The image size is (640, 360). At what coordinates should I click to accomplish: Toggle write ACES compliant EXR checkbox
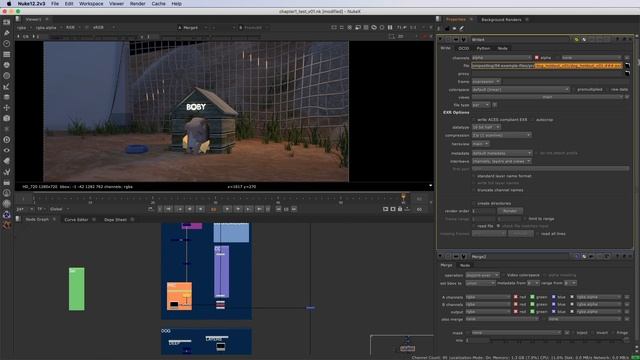[474, 120]
